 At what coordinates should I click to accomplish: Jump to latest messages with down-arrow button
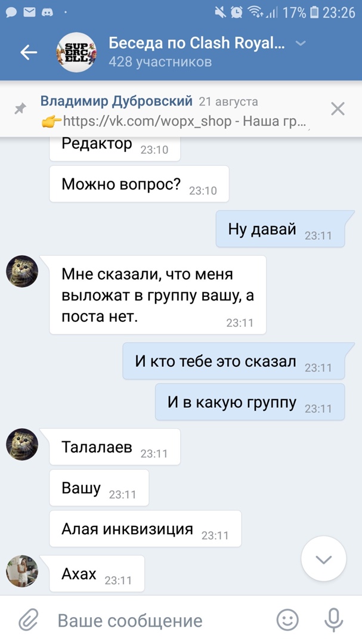click(x=324, y=559)
